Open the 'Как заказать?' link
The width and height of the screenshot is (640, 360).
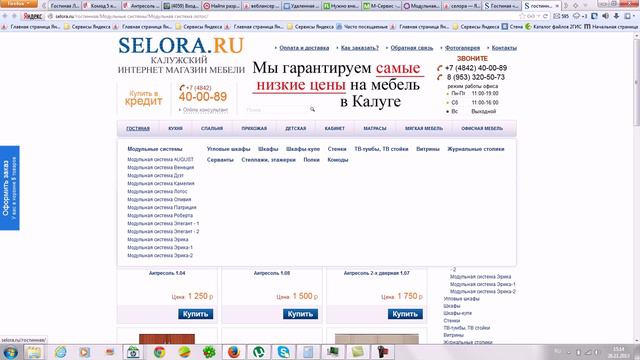(x=360, y=48)
